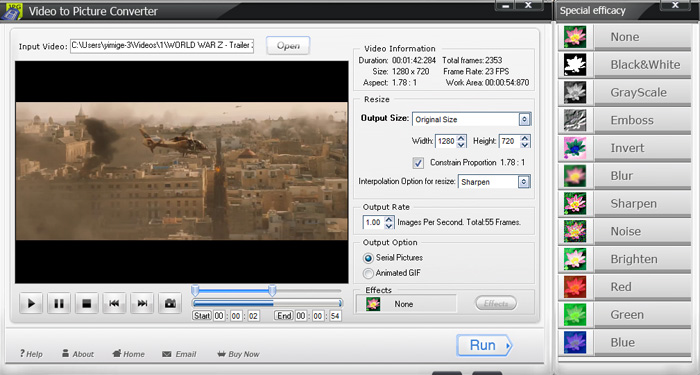Increase Output Rate with up arrow

coord(389,219)
